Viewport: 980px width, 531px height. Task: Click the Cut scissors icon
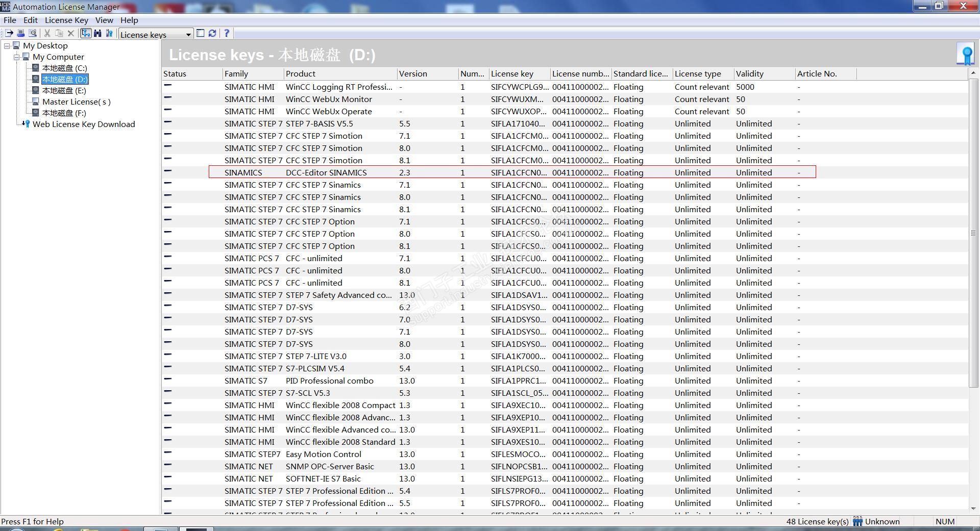tap(47, 33)
